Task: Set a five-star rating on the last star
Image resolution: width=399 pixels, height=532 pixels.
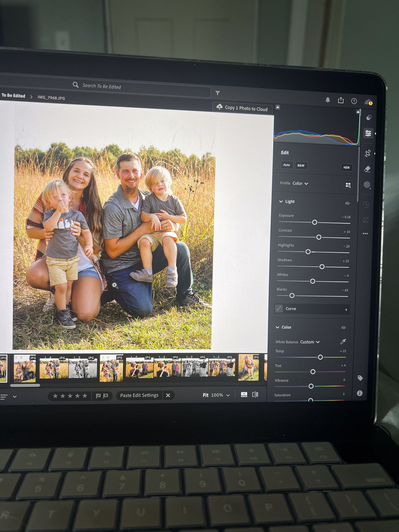Action: 85,396
